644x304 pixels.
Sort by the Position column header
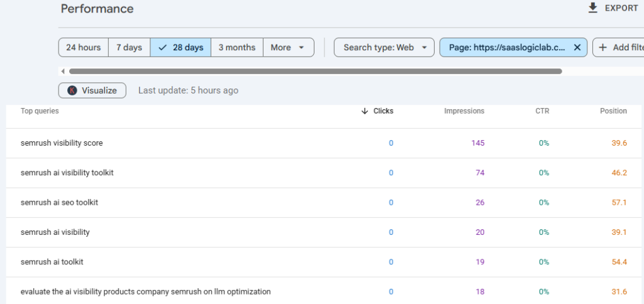click(x=613, y=111)
